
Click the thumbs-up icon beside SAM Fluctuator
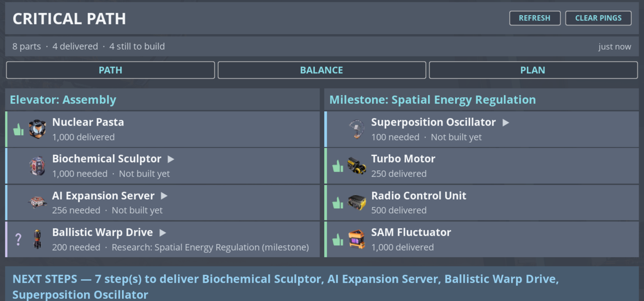point(338,240)
